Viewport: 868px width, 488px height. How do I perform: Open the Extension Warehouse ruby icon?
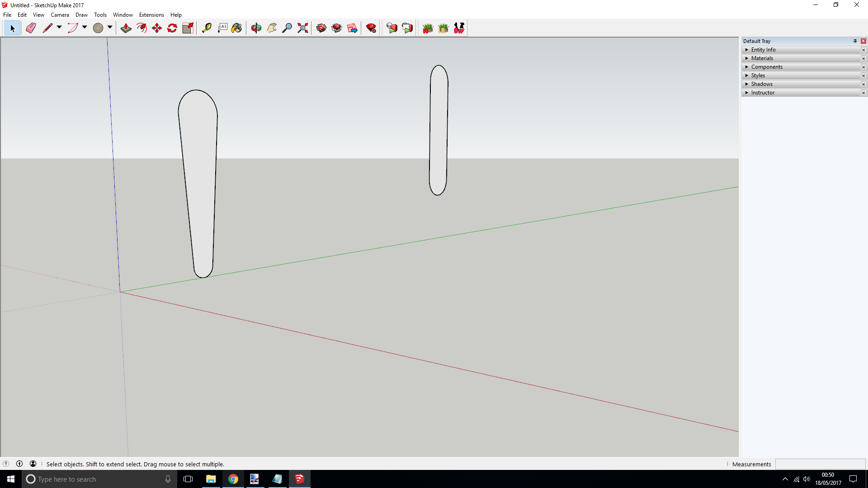(x=371, y=28)
